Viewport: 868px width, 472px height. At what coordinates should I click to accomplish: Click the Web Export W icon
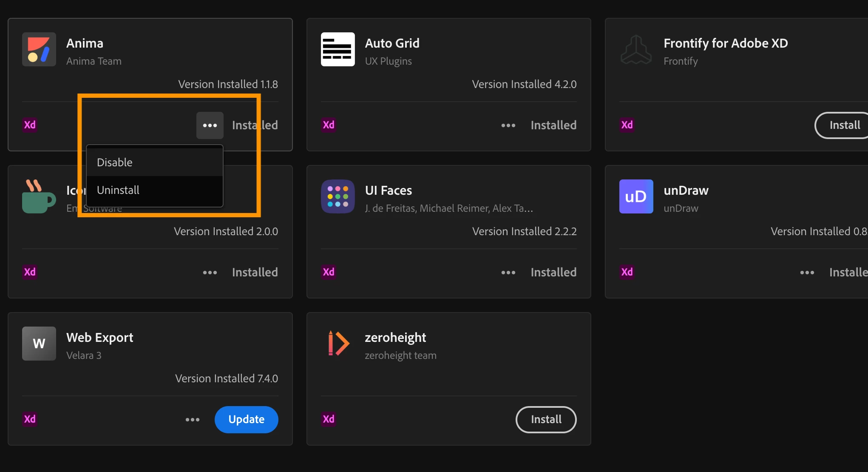point(39,344)
